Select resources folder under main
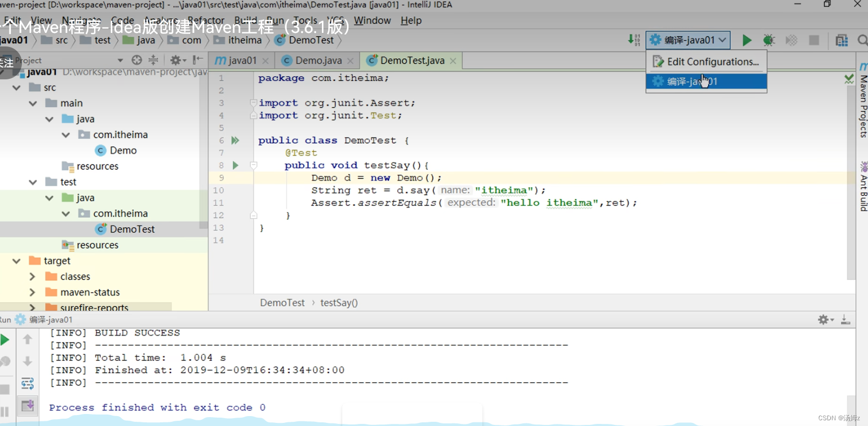Viewport: 868px width, 426px height. (x=90, y=167)
